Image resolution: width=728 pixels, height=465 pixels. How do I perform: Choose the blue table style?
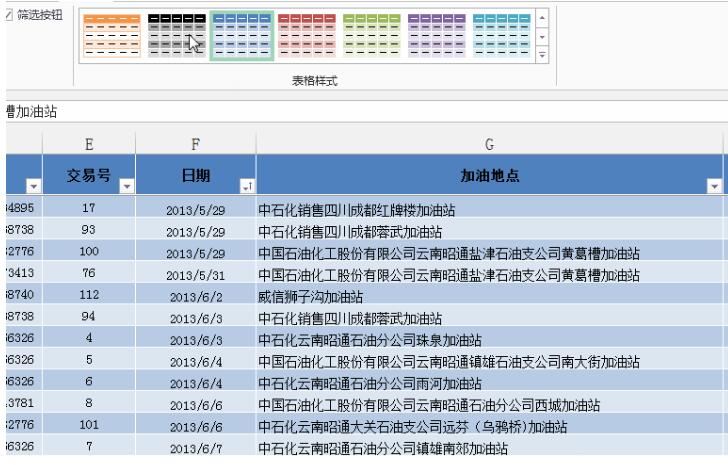(x=240, y=33)
